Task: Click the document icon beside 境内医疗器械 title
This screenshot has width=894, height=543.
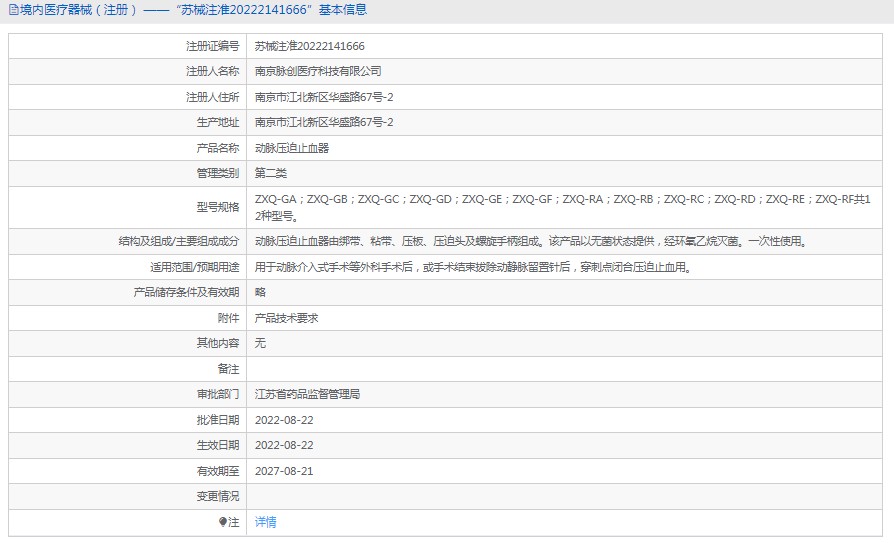Action: [x=14, y=10]
